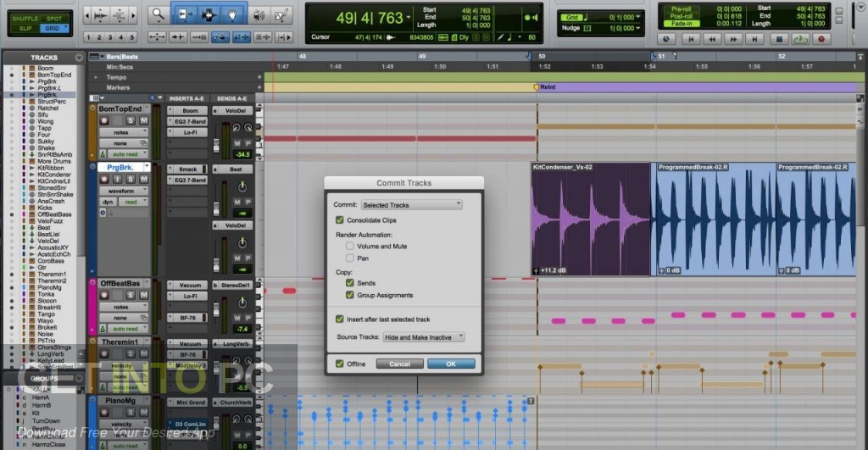Select the Pencil tool
The width and height of the screenshot is (868, 450).
(281, 15)
